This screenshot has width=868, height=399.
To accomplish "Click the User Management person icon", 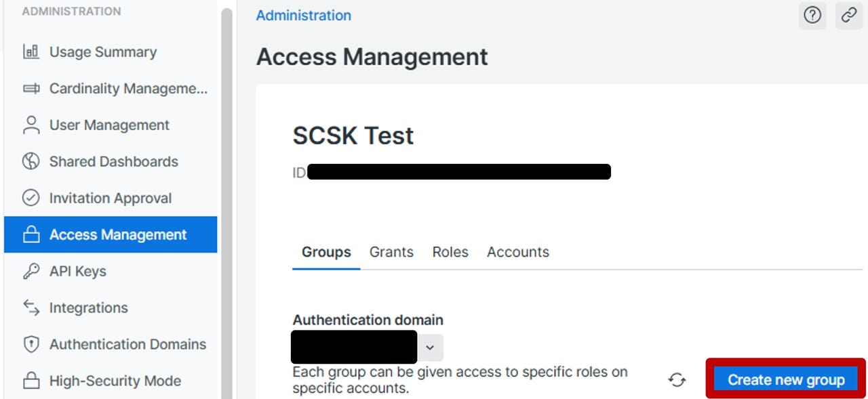I will pos(31,125).
